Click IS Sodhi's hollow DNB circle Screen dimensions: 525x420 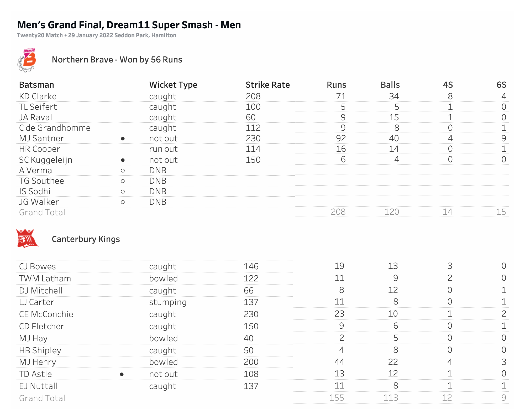pos(123,192)
